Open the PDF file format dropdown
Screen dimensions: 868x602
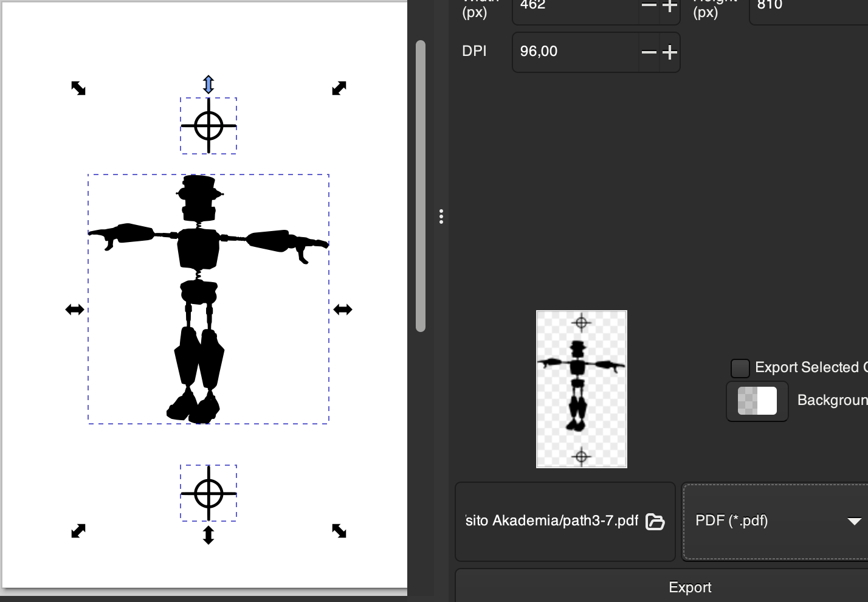(x=776, y=521)
